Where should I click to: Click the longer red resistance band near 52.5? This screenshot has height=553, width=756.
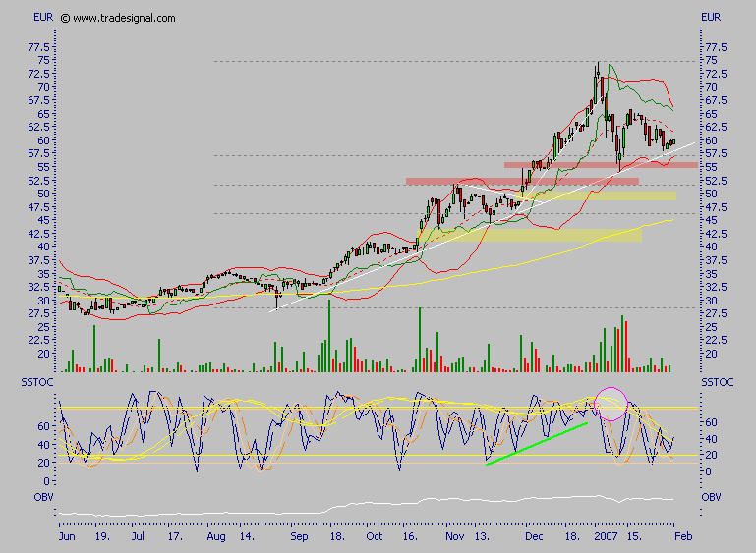(521, 181)
